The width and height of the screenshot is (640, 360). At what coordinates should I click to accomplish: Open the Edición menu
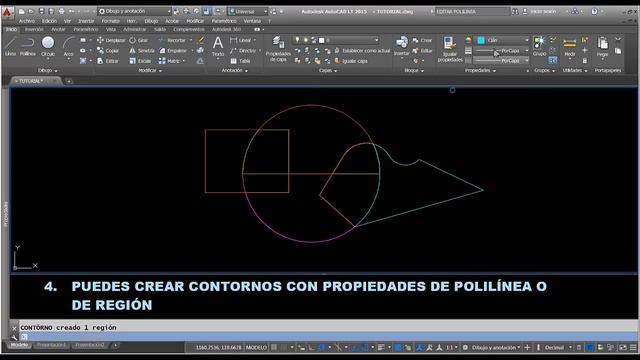click(49, 21)
